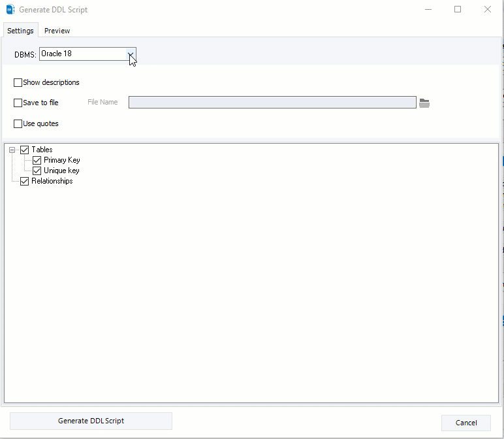Enable the Show descriptions checkbox

pyautogui.click(x=18, y=83)
